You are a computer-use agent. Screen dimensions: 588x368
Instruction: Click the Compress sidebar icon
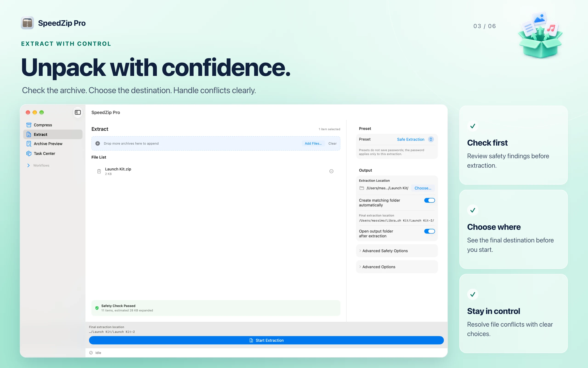[x=29, y=125]
